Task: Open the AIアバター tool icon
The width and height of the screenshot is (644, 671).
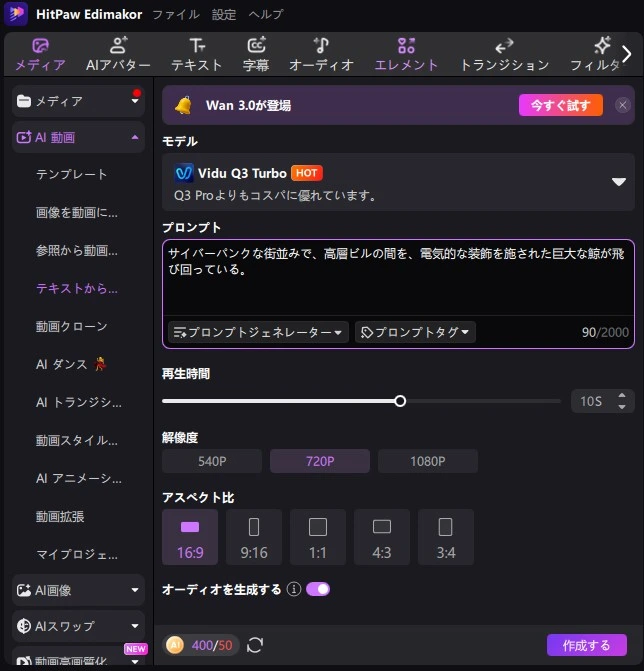Action: [118, 45]
